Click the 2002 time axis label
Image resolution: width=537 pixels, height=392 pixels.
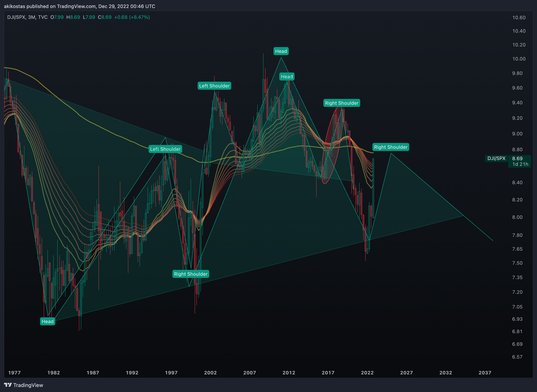[210, 373]
